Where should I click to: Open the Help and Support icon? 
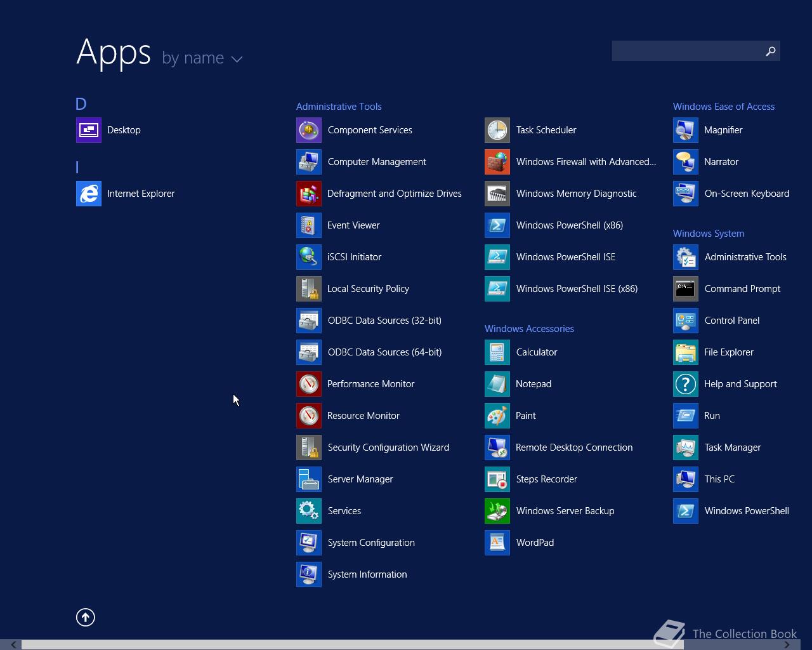click(686, 384)
